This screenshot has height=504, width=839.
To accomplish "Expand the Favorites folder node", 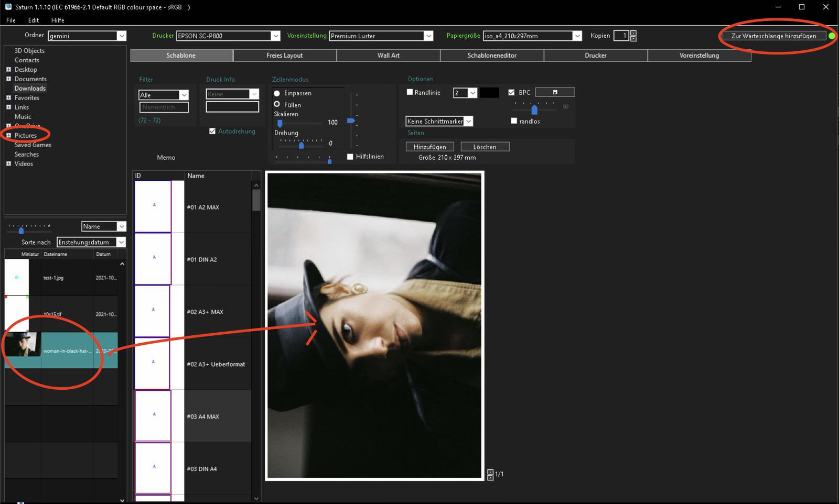I will pos(8,97).
